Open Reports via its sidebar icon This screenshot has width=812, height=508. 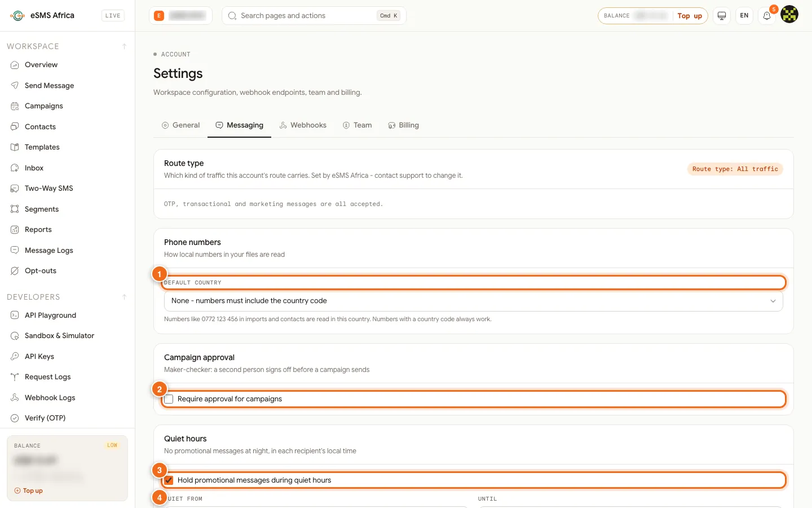[x=15, y=230]
